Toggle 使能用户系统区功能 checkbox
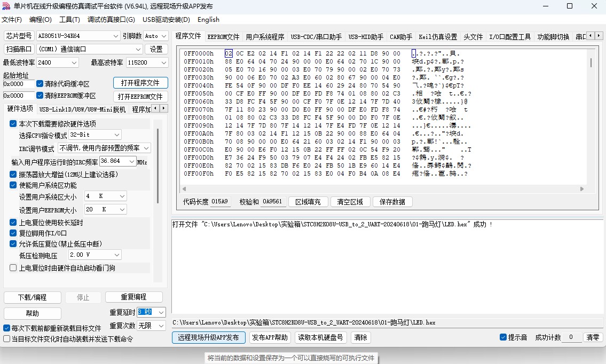Viewport: 606px width, 364px height. [x=13, y=185]
